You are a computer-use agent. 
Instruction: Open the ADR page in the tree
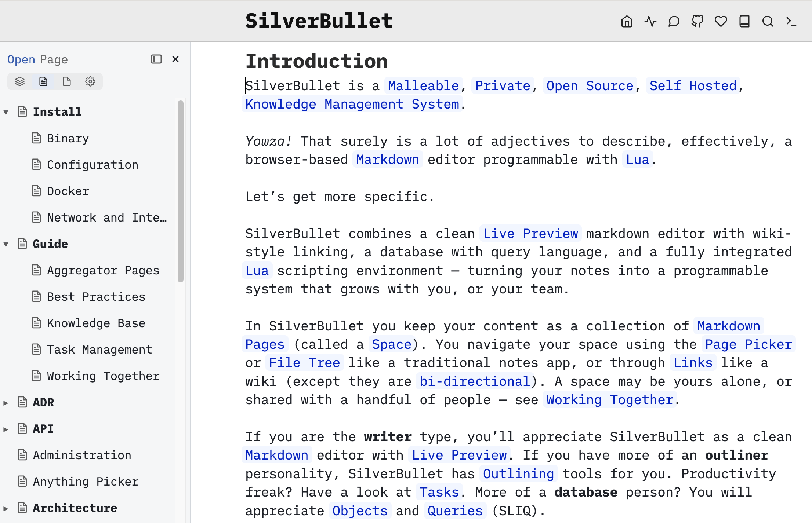coord(43,402)
